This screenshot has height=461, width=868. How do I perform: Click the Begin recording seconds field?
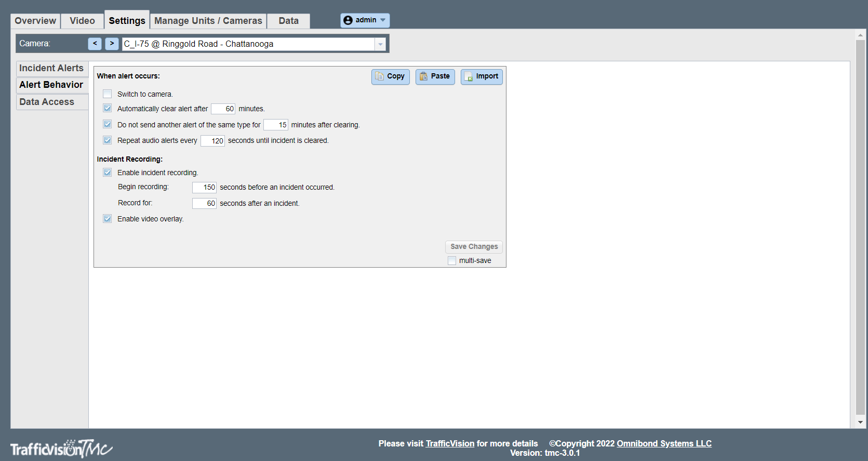(204, 188)
